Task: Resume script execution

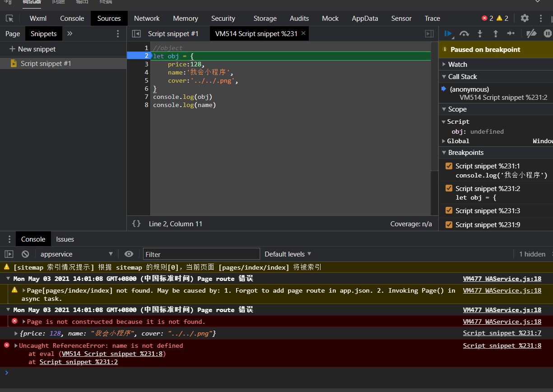Action: pyautogui.click(x=448, y=34)
